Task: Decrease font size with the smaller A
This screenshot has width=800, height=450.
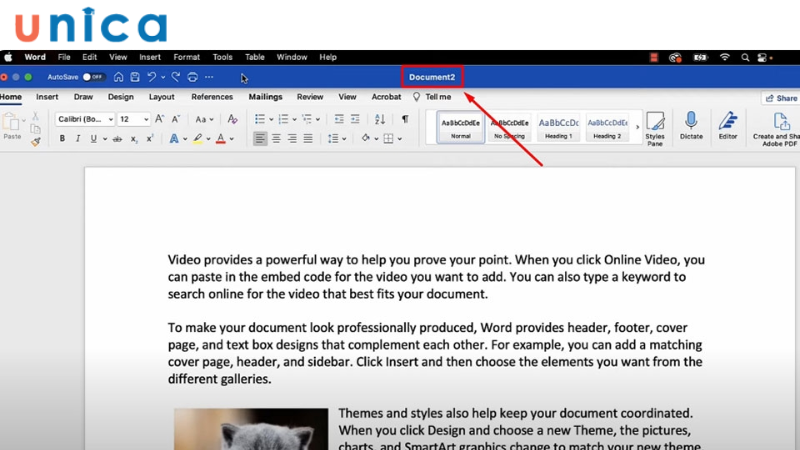Action: pyautogui.click(x=176, y=119)
